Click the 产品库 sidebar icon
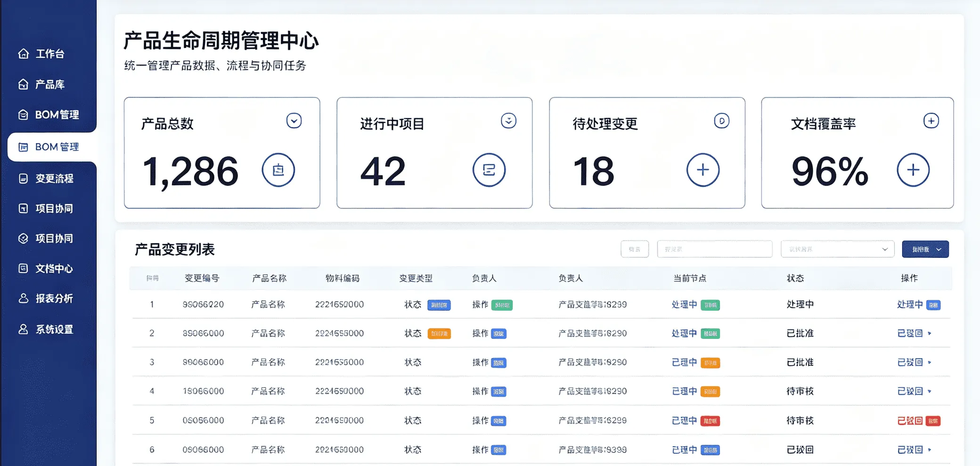The image size is (980, 466). (x=23, y=84)
